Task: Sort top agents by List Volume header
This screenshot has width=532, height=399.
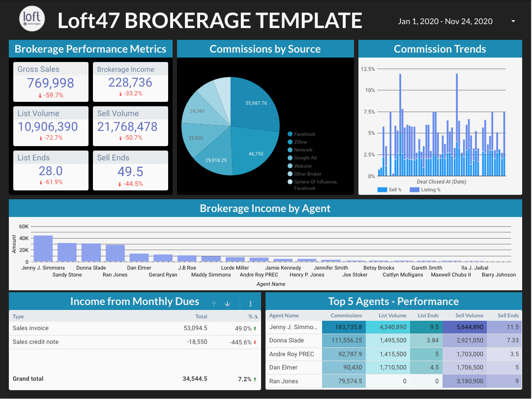Action: (392, 315)
